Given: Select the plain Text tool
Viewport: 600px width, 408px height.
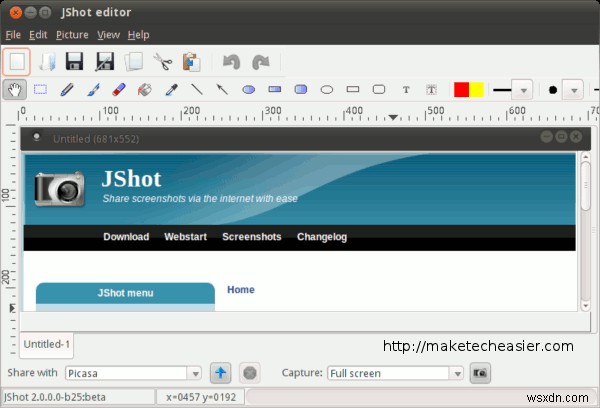Looking at the screenshot, I should pyautogui.click(x=406, y=90).
